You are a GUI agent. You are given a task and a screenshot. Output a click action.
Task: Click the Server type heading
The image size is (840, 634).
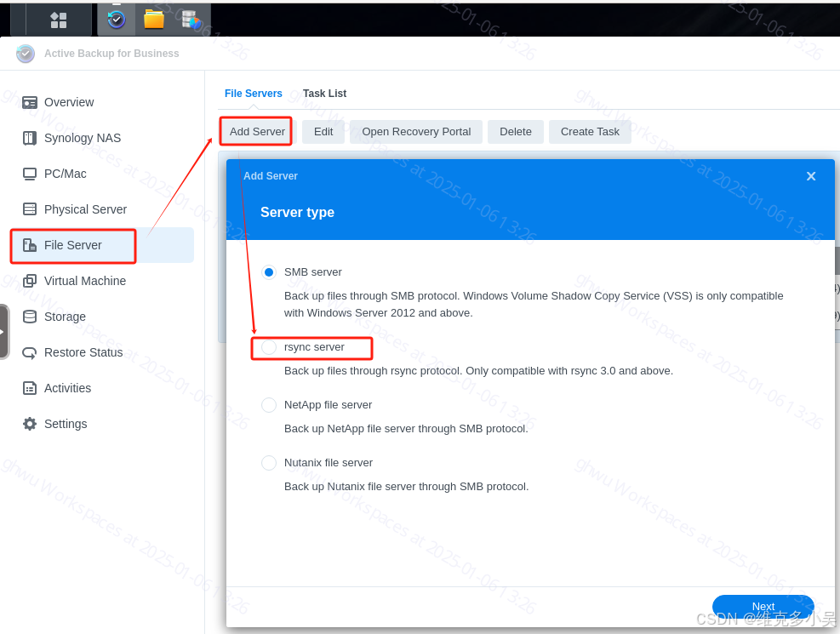(x=297, y=213)
